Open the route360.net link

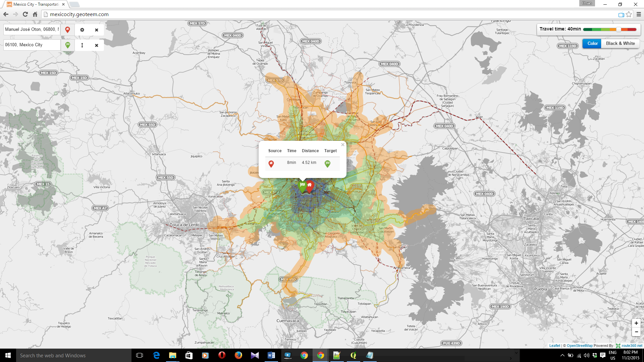(x=632, y=346)
